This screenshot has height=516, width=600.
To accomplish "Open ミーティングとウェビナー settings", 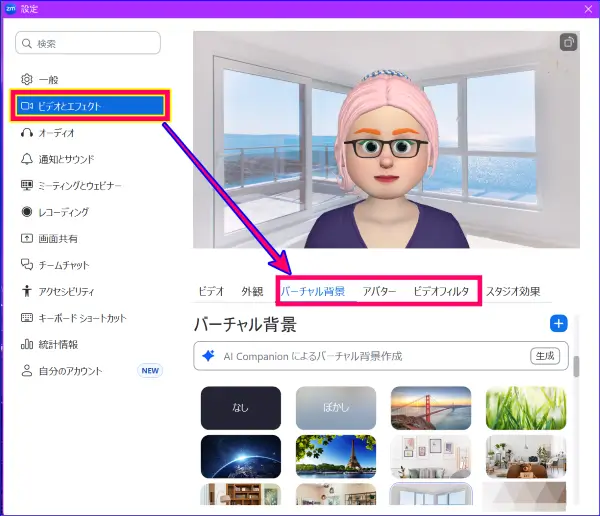I will [x=80, y=186].
